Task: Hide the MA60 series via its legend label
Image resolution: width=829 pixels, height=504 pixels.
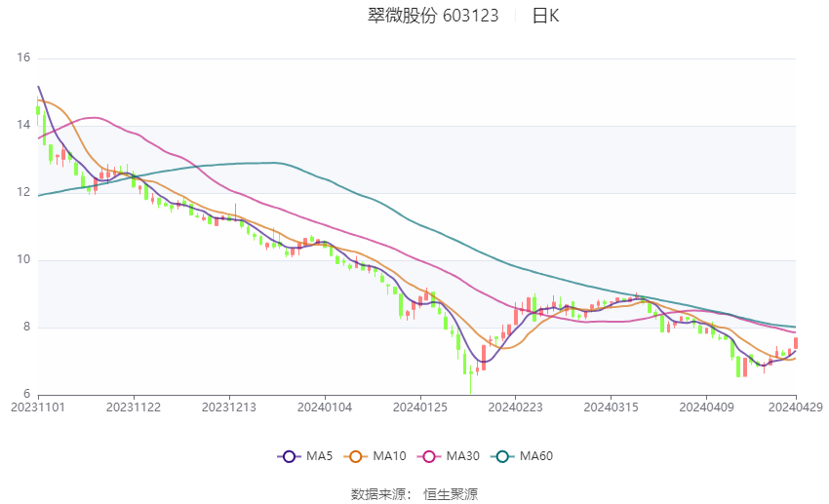Action: [536, 456]
